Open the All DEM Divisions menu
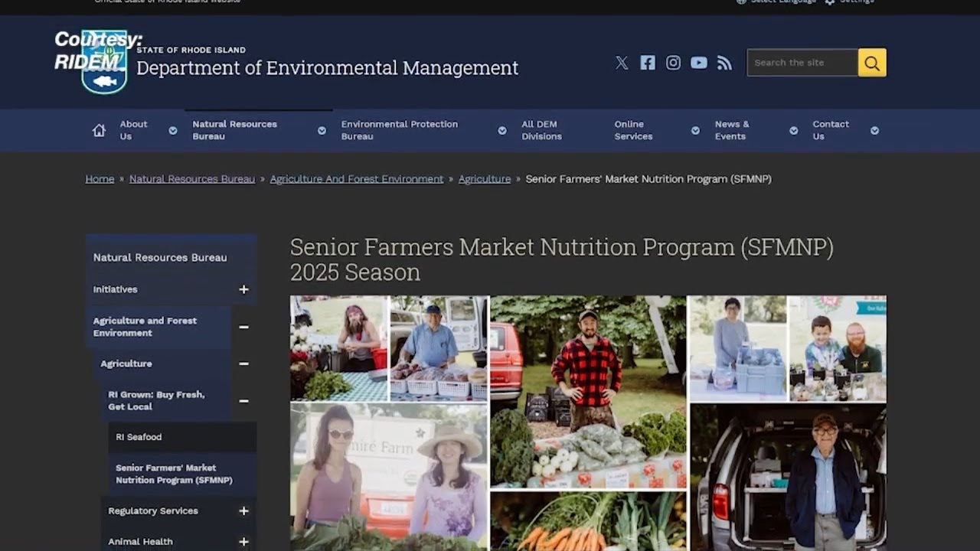The width and height of the screenshot is (980, 551). [541, 130]
